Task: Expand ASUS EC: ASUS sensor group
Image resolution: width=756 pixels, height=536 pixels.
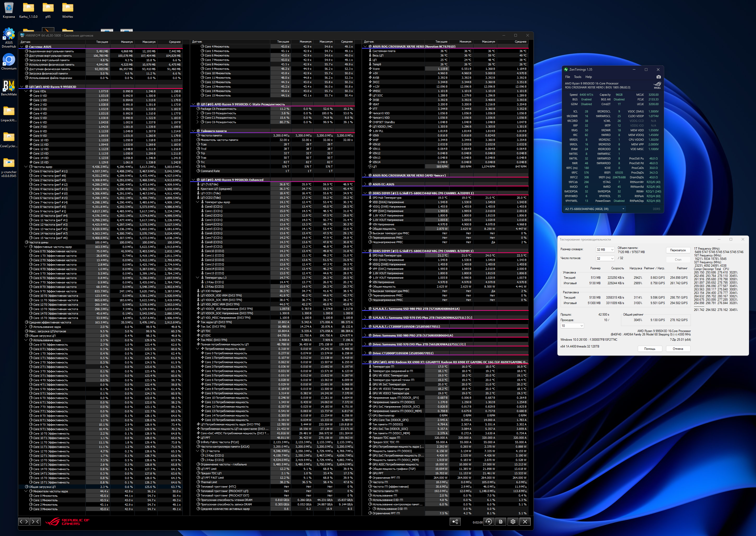Action: (365, 184)
